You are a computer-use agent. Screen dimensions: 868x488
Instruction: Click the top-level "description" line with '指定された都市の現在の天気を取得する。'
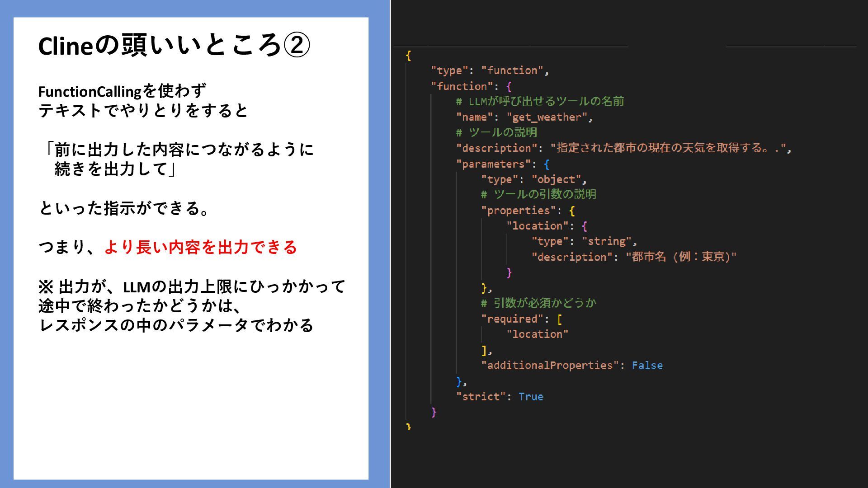(624, 148)
